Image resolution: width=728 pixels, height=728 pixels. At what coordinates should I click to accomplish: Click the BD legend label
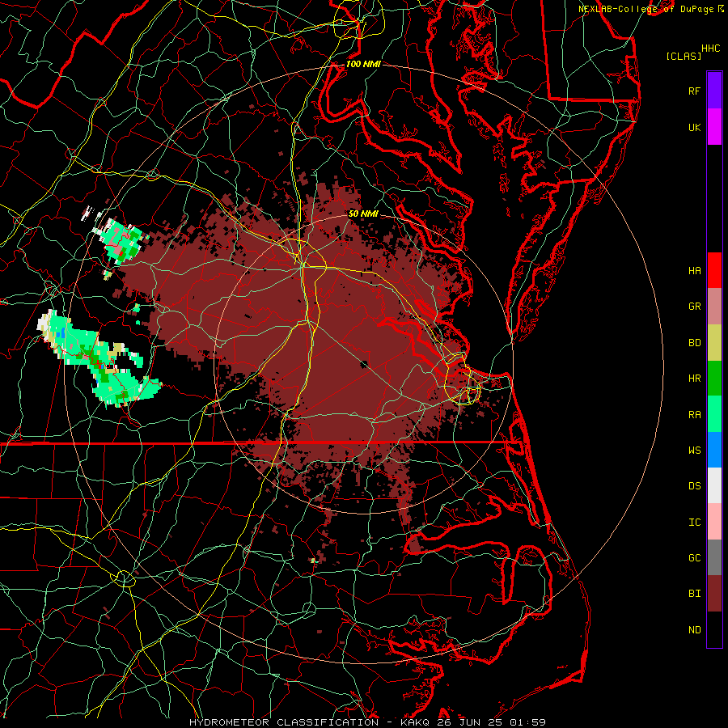(695, 343)
